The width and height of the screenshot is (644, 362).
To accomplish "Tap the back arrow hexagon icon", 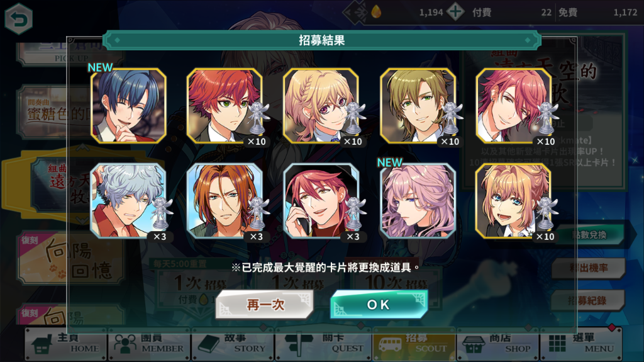I will 18,19.
